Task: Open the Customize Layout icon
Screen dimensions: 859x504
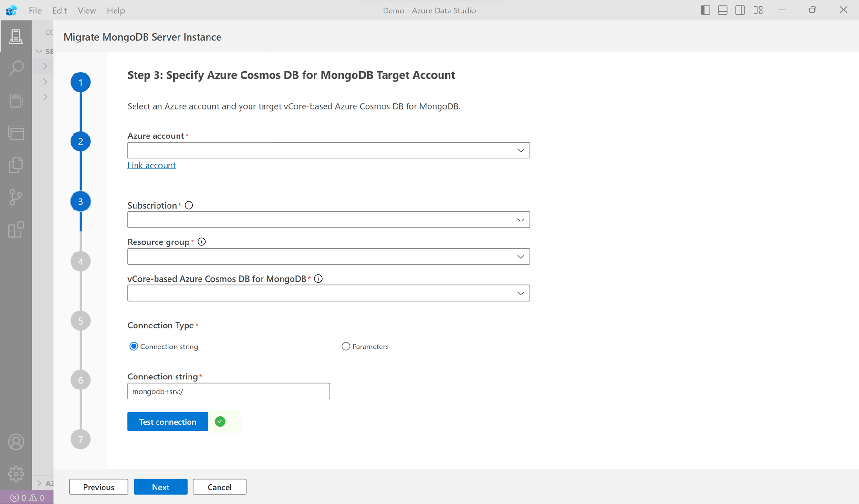Action: click(758, 10)
